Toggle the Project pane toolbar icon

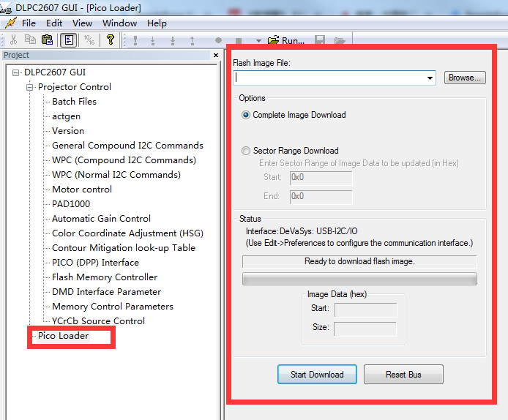pyautogui.click(x=69, y=40)
